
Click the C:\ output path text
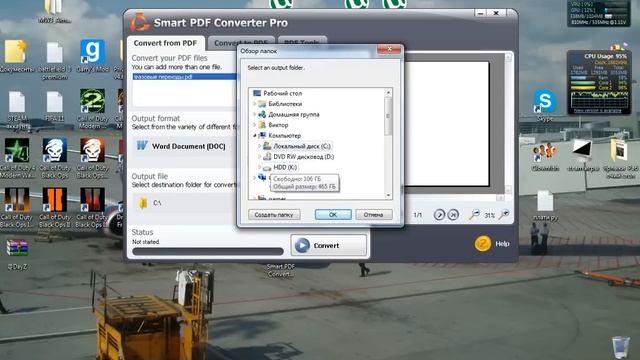coord(157,203)
